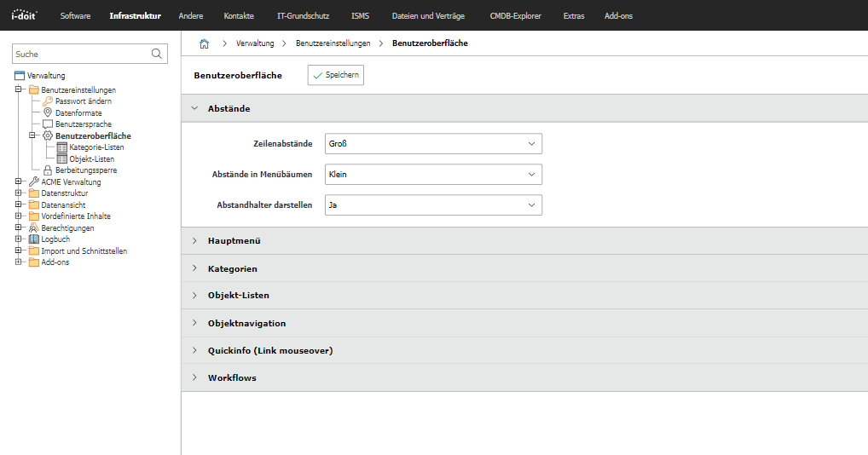Click the i-doit logo
This screenshot has height=455, width=868.
pos(24,15)
